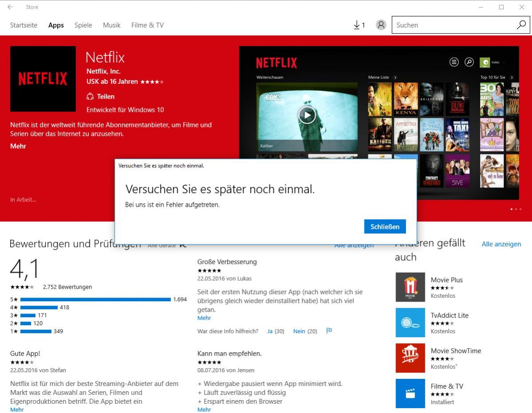532x413 pixels.
Task: Click the Kenya movie thumbnail
Action: [x=406, y=99]
